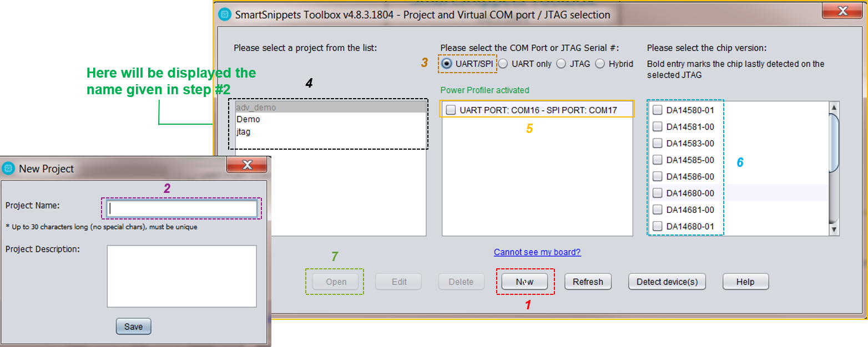Click the New Project dialog title icon
The height and width of the screenshot is (347, 868).
[8, 168]
